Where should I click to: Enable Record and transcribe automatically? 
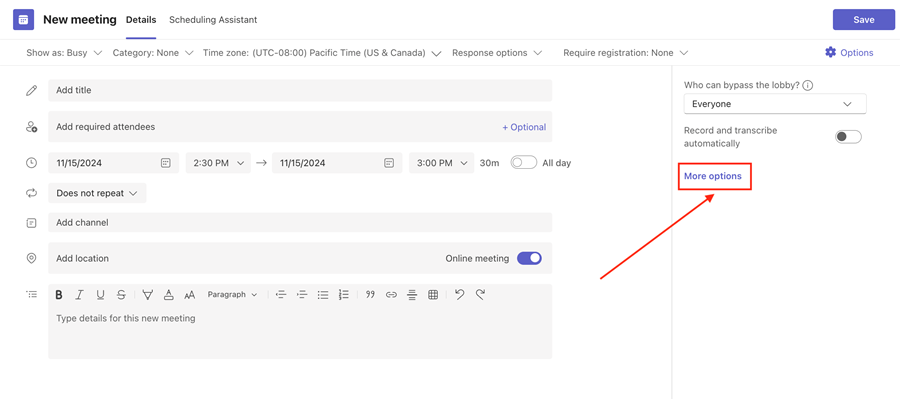tap(848, 137)
